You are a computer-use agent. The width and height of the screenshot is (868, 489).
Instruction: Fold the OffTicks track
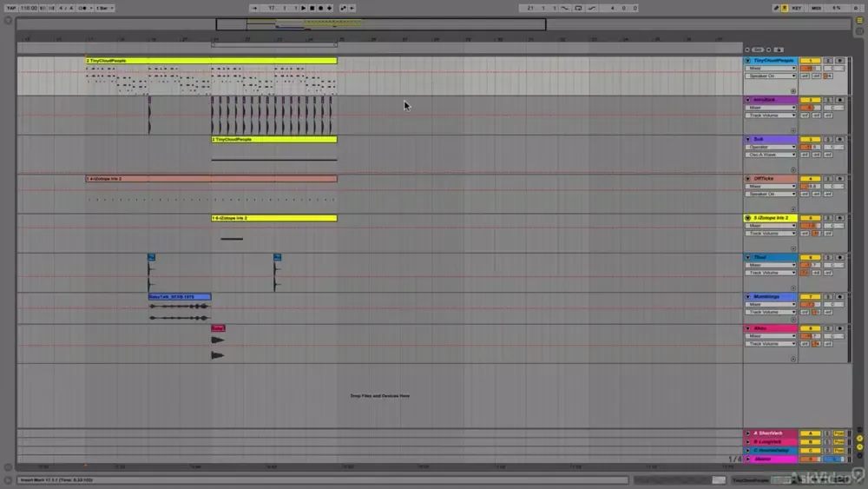click(748, 178)
